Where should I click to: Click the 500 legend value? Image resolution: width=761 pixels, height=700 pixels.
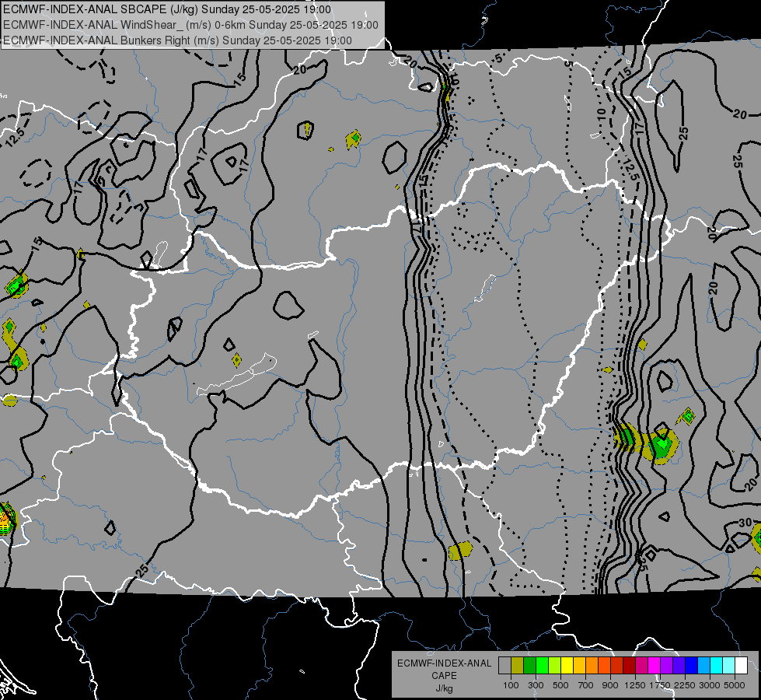[560, 685]
